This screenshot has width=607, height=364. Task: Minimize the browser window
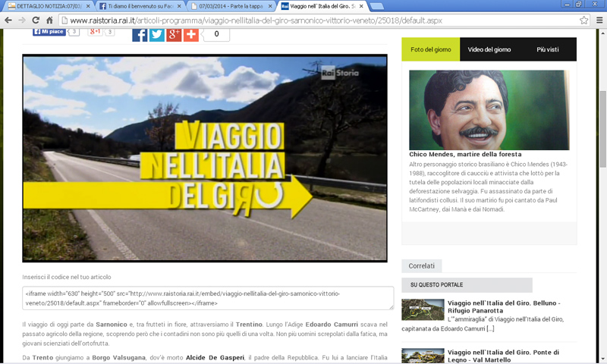click(567, 5)
